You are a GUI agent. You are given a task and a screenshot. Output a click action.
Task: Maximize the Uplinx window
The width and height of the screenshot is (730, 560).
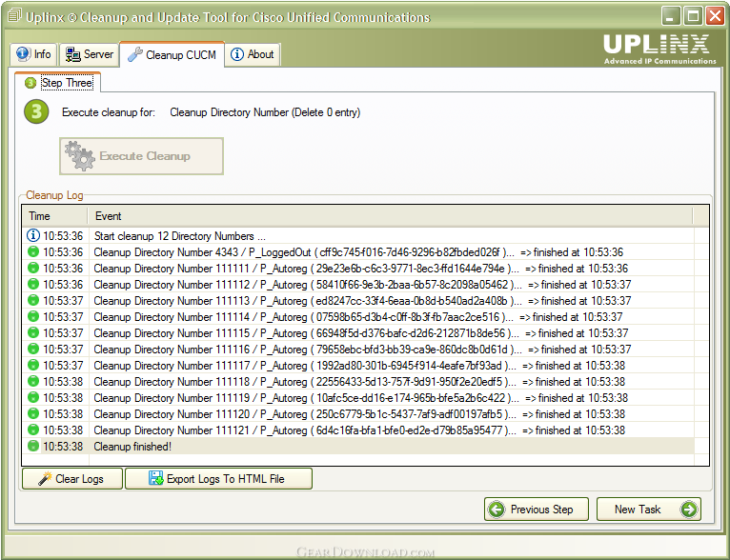pos(693,16)
